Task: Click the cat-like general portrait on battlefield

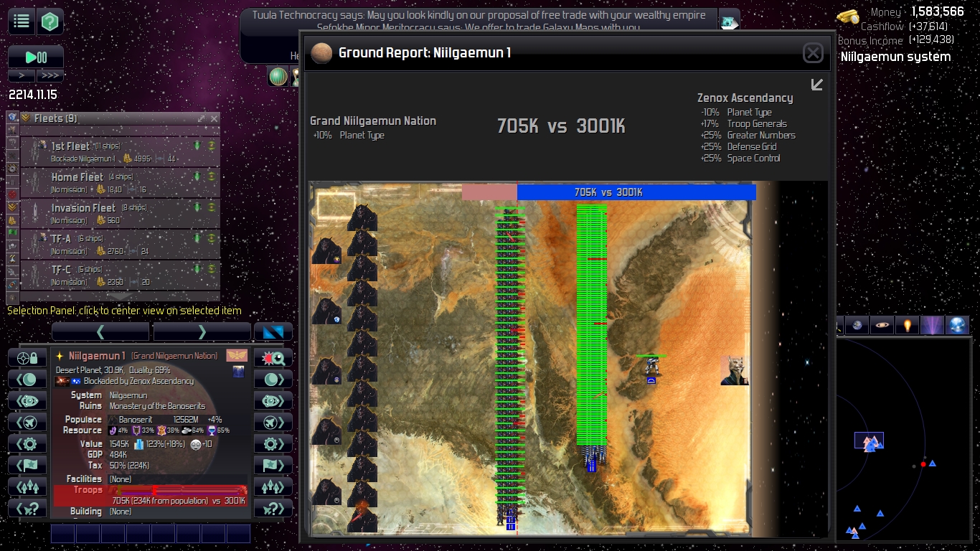Action: tap(735, 371)
